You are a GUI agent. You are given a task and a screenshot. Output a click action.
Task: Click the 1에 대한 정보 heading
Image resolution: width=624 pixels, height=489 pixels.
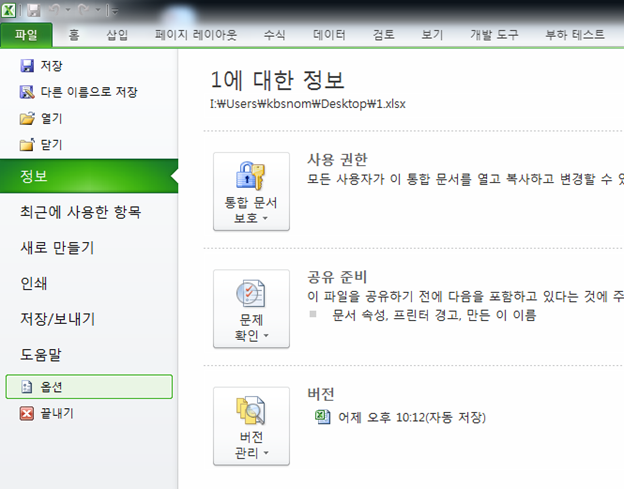click(x=277, y=80)
